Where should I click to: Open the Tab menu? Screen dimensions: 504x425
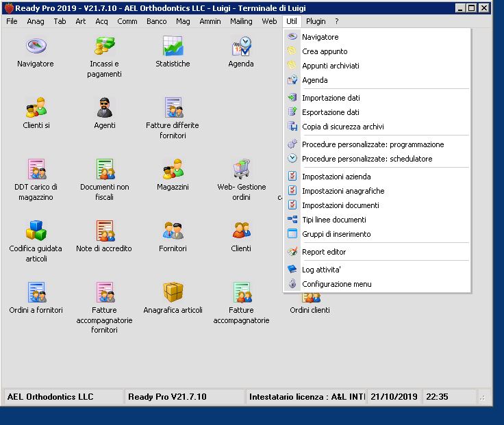(x=60, y=21)
